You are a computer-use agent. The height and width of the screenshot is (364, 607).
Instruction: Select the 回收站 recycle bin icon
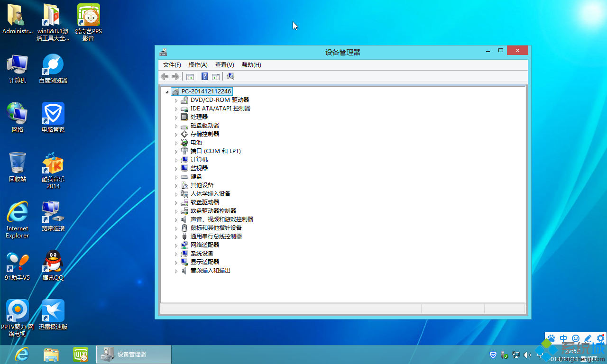coord(18,167)
